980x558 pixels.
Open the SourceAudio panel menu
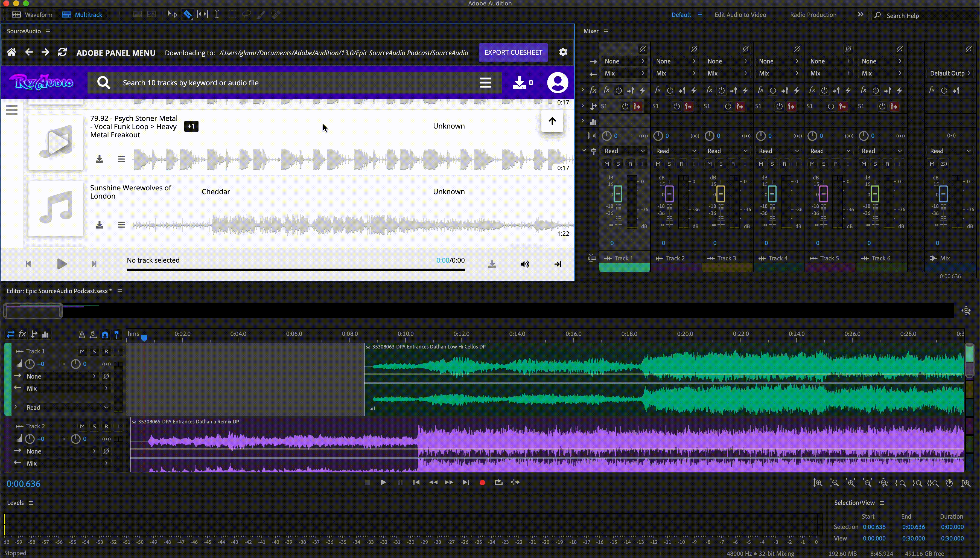48,31
